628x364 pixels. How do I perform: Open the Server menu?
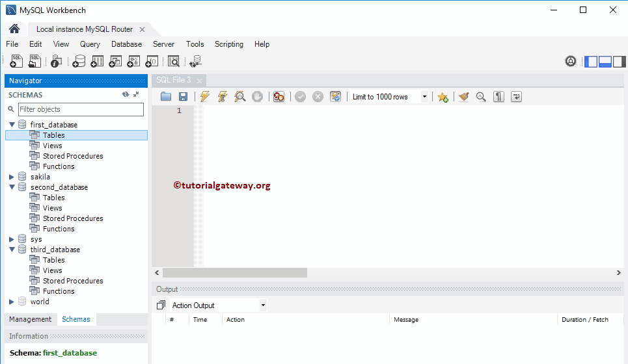pos(163,44)
